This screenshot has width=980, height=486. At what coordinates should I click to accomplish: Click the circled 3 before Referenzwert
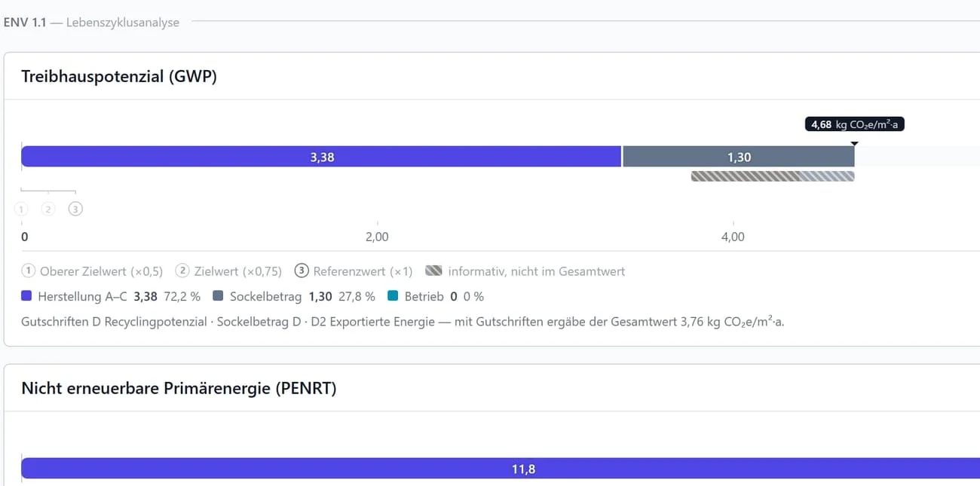point(302,271)
